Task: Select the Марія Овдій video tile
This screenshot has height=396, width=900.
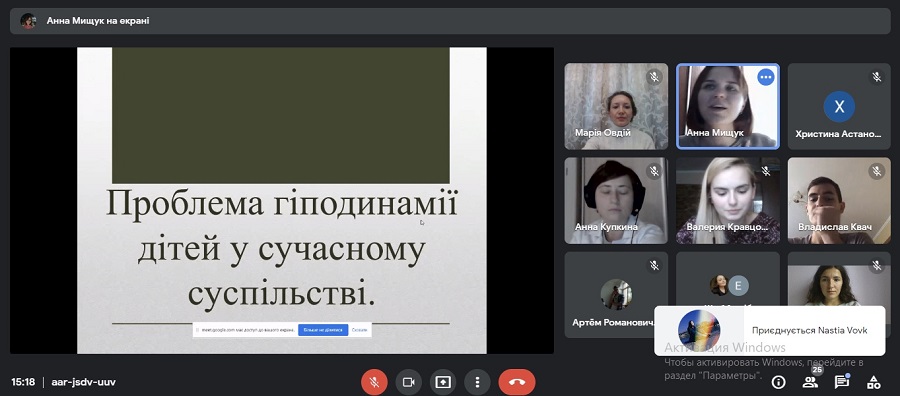Action: (x=616, y=106)
